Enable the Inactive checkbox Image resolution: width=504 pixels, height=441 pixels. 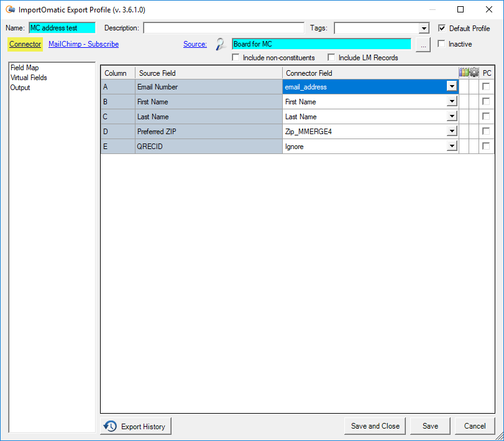pos(441,43)
